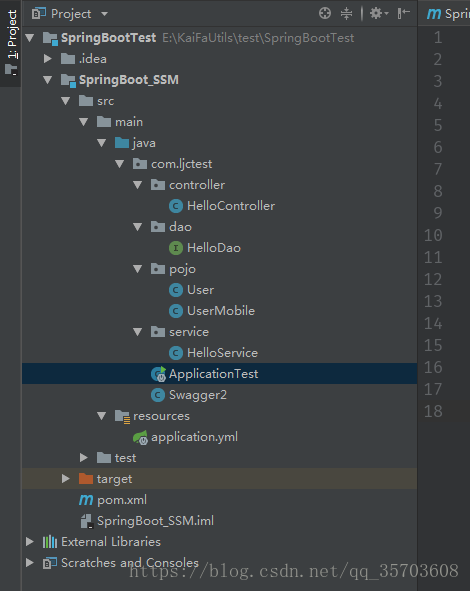Expand Scratches and Consoles arrow

[29, 563]
